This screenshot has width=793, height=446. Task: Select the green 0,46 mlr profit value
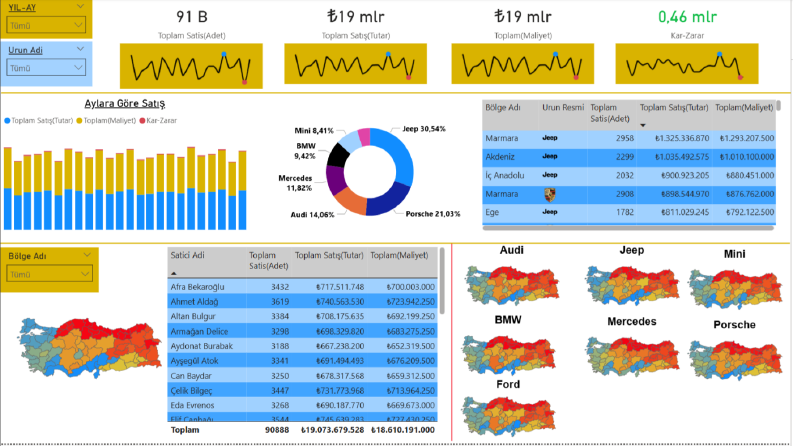click(687, 17)
